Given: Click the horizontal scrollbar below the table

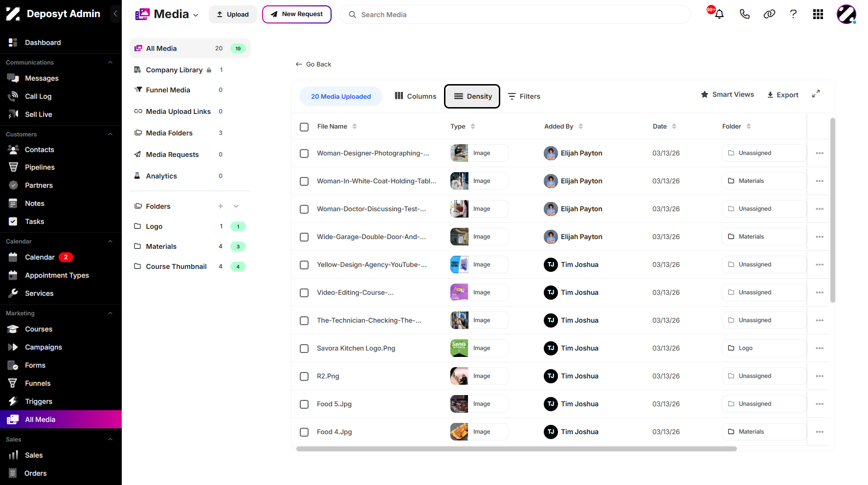Looking at the screenshot, I should point(516,449).
